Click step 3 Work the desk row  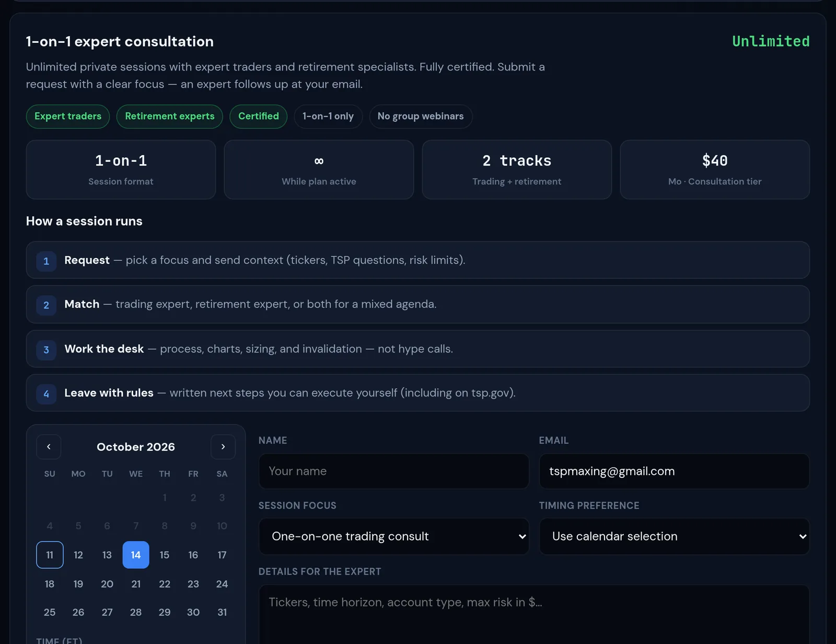tap(418, 349)
